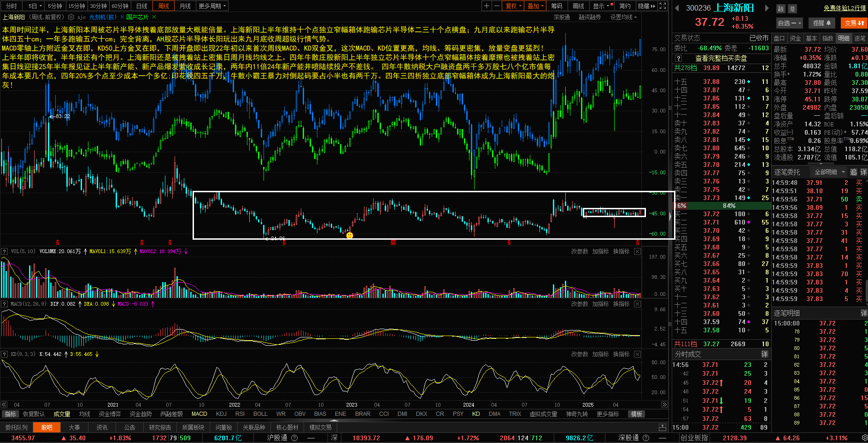This screenshot has height=443, width=868.
Task: Jump timeline to the latest data (double right arrow)
Action: point(664,405)
